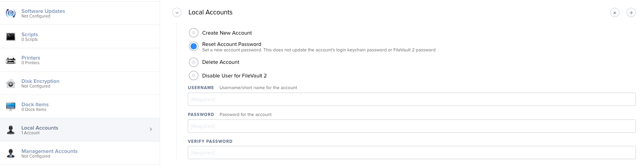Click the Scripts terminal icon
Viewport: 644px width, 165px height.
(11, 37)
